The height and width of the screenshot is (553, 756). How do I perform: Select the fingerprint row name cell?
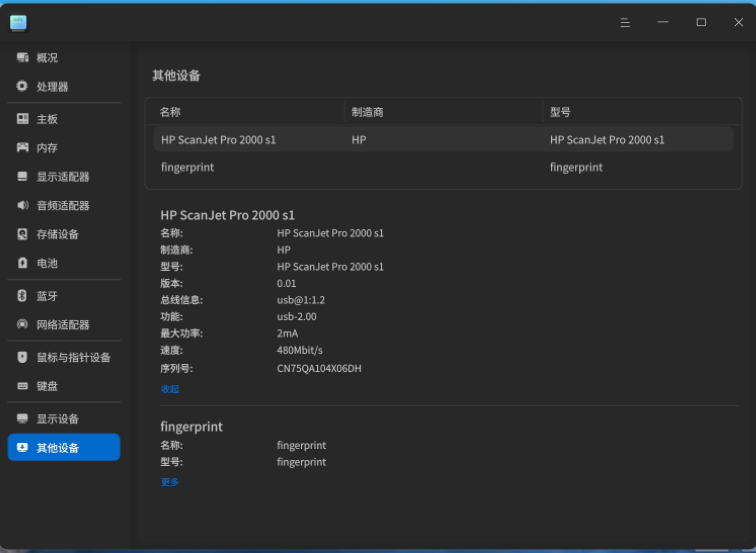click(x=187, y=167)
